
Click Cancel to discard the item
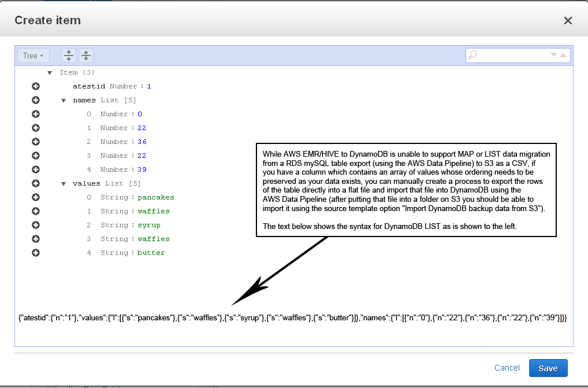pyautogui.click(x=507, y=368)
